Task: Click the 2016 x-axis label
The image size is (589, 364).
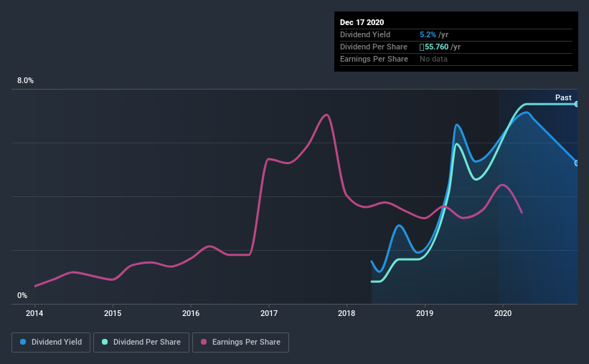Action: [x=191, y=313]
